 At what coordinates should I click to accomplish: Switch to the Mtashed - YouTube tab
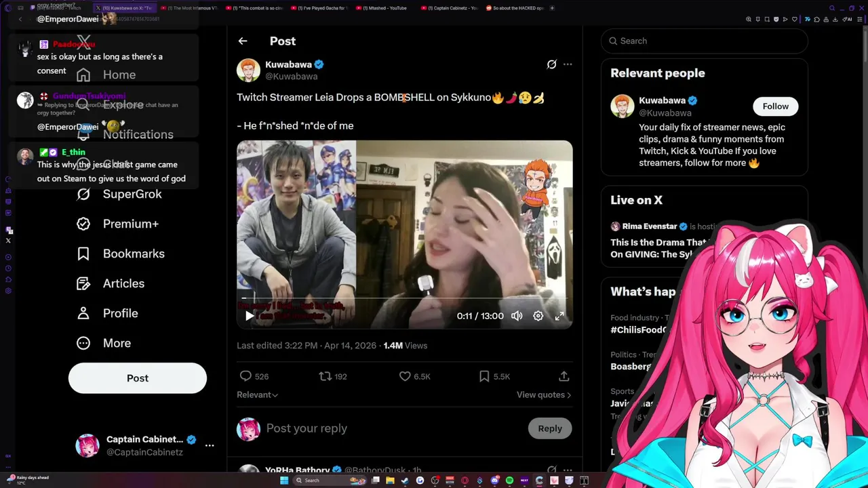pos(385,8)
